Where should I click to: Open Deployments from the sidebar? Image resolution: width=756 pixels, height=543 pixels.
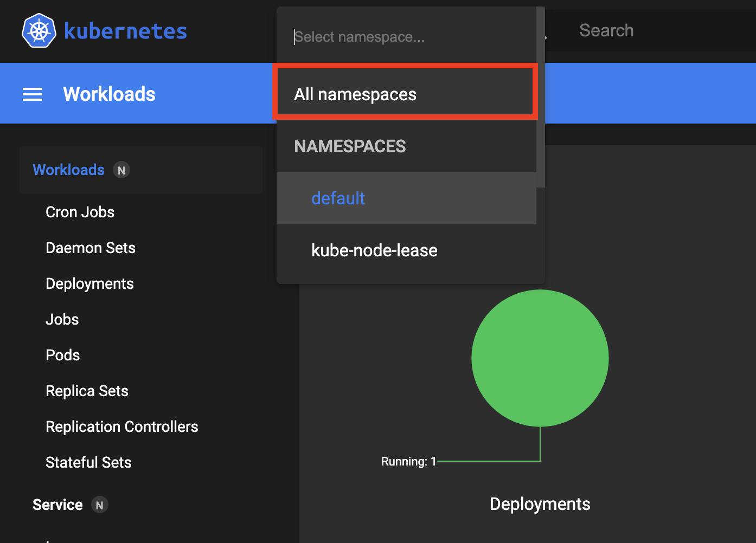click(x=89, y=283)
